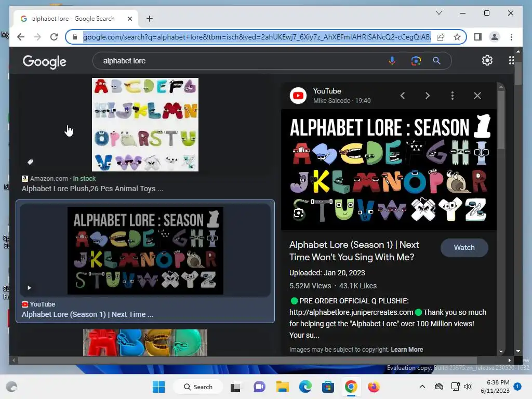The width and height of the screenshot is (532, 399).
Task: Open YouTube icon in preview panel
Action: 298,96
